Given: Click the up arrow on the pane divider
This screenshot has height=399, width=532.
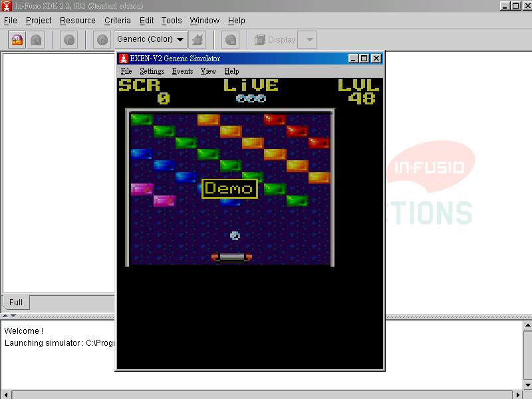Looking at the screenshot, I should (x=5, y=316).
